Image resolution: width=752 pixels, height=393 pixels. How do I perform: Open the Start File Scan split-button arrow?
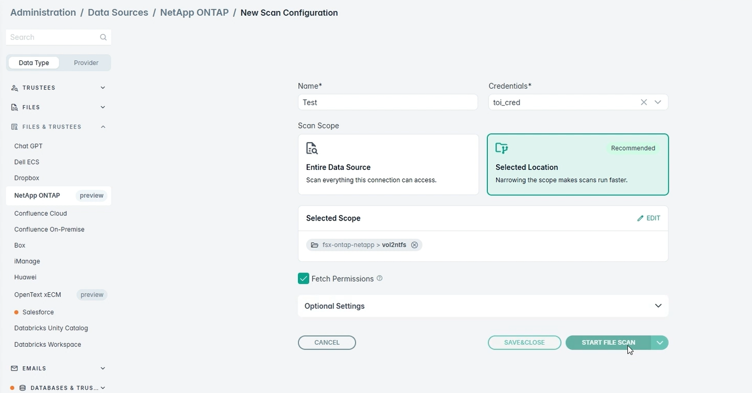660,343
